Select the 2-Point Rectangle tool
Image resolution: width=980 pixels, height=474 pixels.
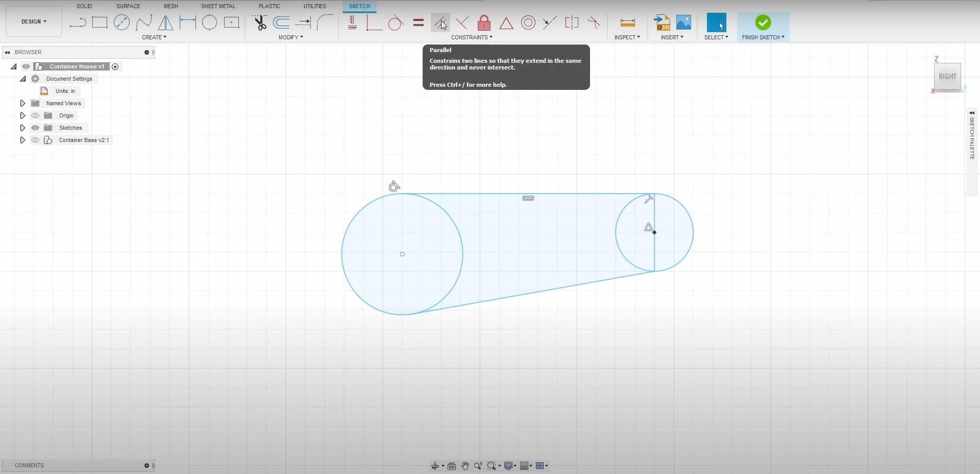pos(100,22)
